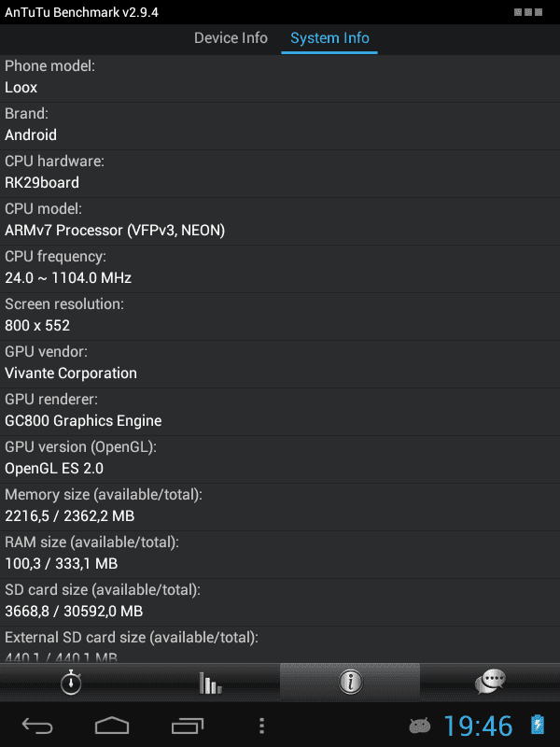
Task: Open the chat bubbles forum tab
Action: pos(490,683)
